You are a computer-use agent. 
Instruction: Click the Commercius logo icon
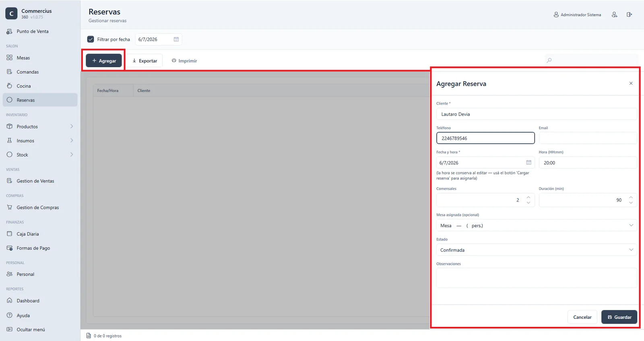point(11,13)
